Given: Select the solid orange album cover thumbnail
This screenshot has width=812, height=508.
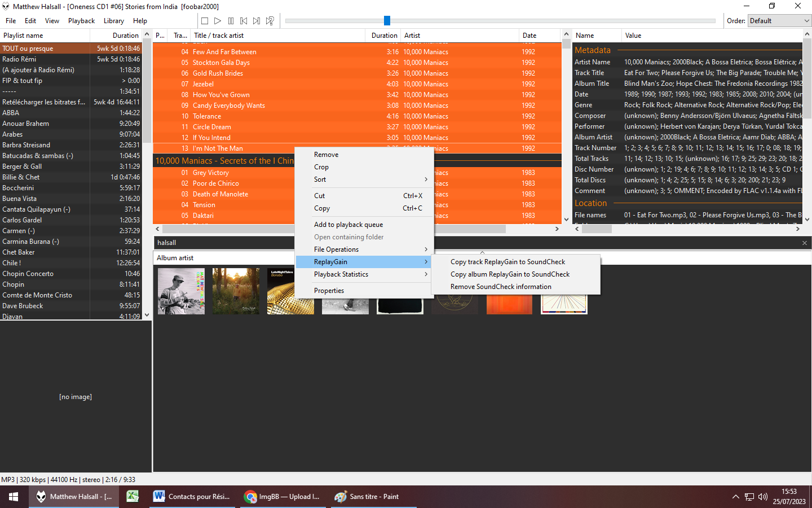Looking at the screenshot, I should tap(509, 304).
